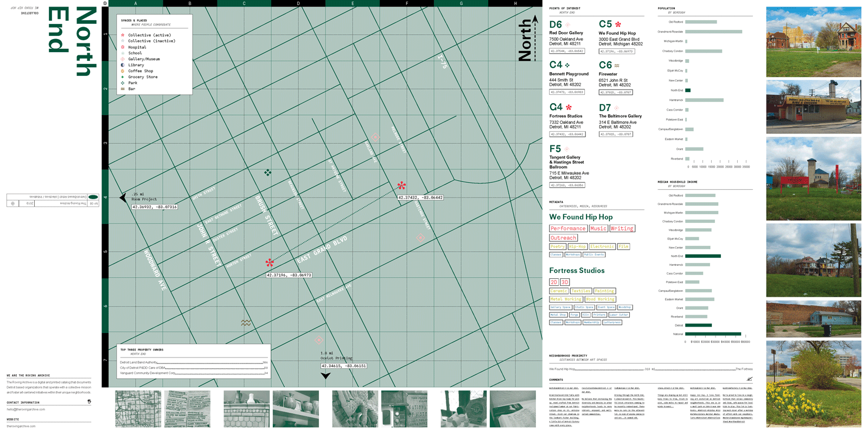Screen dimensions: 868x434
Task: Open the blue house behind brick wall photo
Action: (x=813, y=319)
